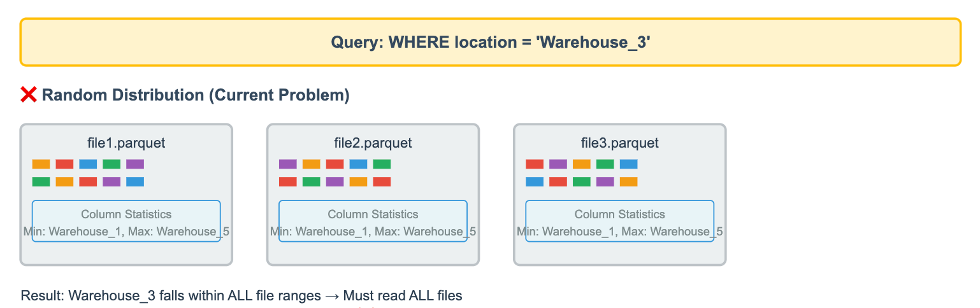Click the Min/Max Warehouse text under file2.parquet

pos(373,232)
